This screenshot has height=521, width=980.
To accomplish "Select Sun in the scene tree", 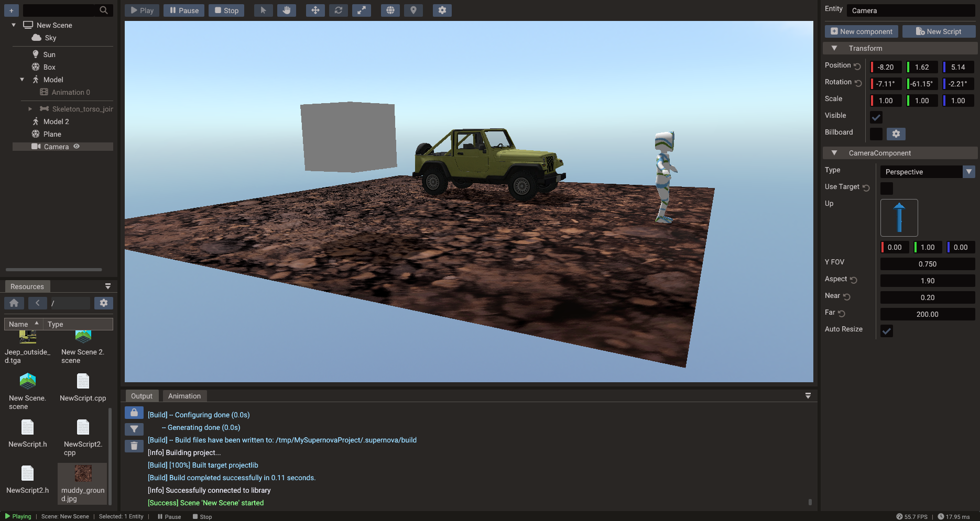I will pos(49,54).
